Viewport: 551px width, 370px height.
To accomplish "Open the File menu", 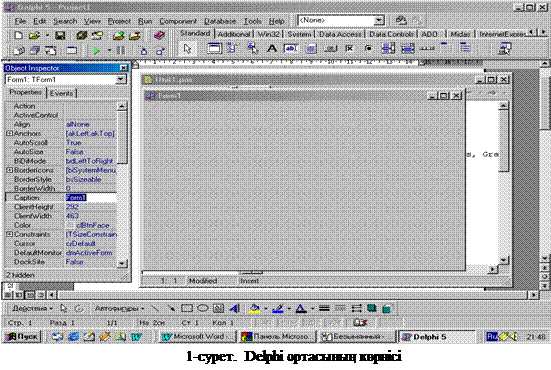I will [x=20, y=21].
